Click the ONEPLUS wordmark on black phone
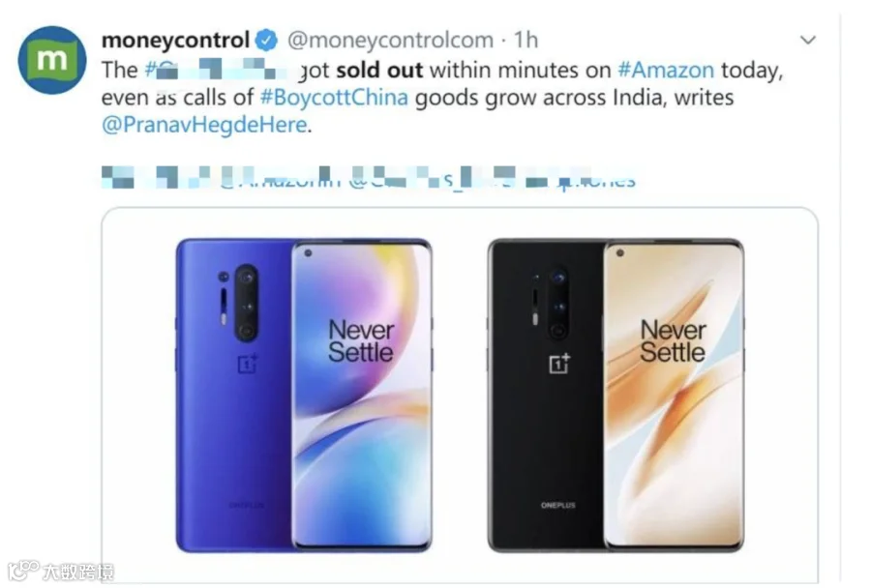This screenshot has height=588, width=871. (557, 505)
